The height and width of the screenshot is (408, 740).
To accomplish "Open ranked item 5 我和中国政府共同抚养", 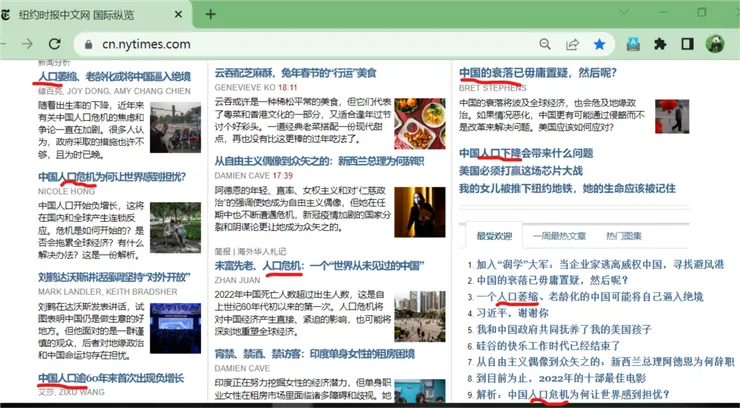I will pyautogui.click(x=564, y=329).
